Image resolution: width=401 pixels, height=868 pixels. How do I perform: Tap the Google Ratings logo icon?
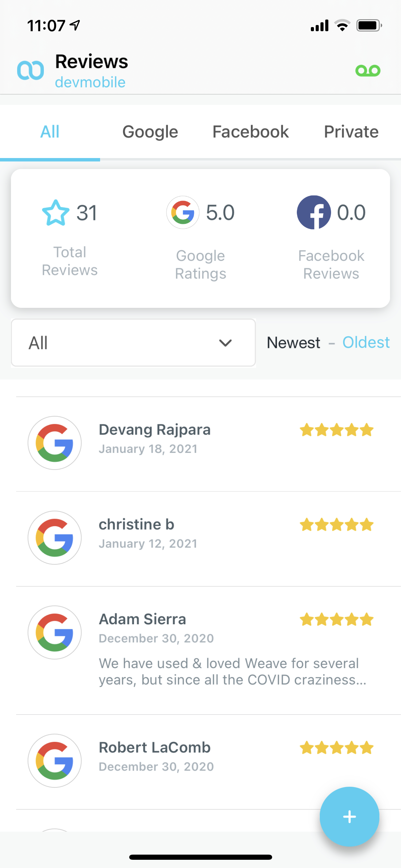click(x=183, y=213)
